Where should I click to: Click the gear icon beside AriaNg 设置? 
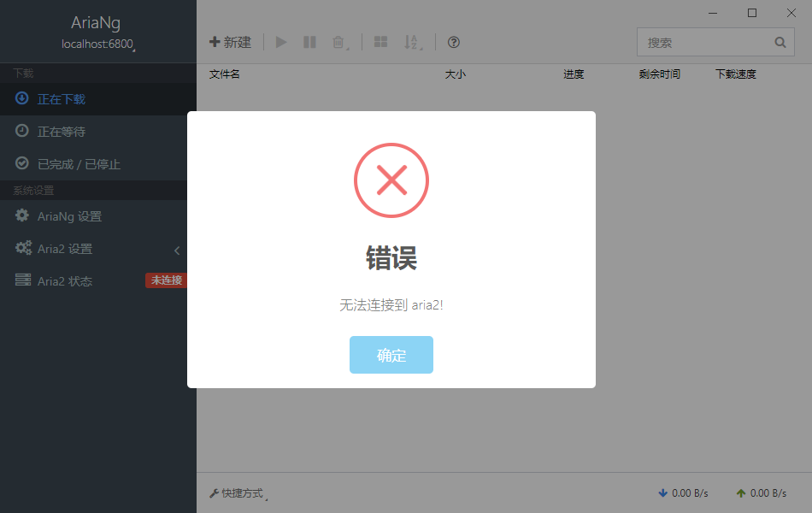pyautogui.click(x=21, y=215)
